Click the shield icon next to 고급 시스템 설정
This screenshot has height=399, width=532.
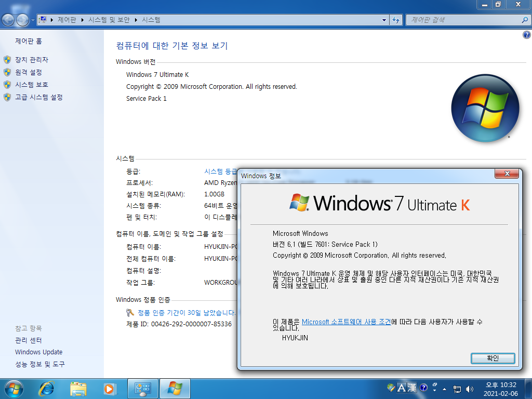[7, 97]
